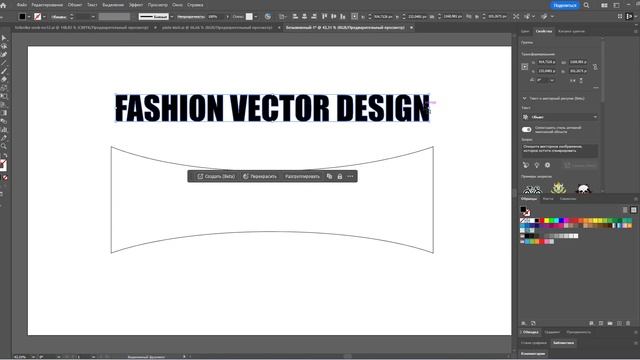640x360 pixels.
Task: Toggle the match active artboard style switch
Action: coord(527,129)
